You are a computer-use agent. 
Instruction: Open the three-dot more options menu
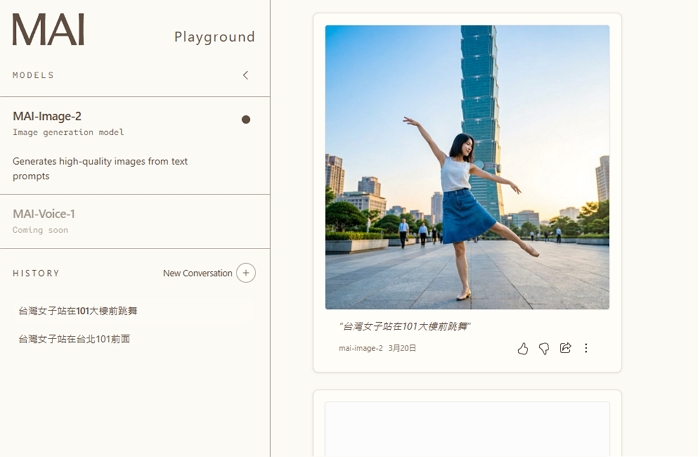point(586,348)
